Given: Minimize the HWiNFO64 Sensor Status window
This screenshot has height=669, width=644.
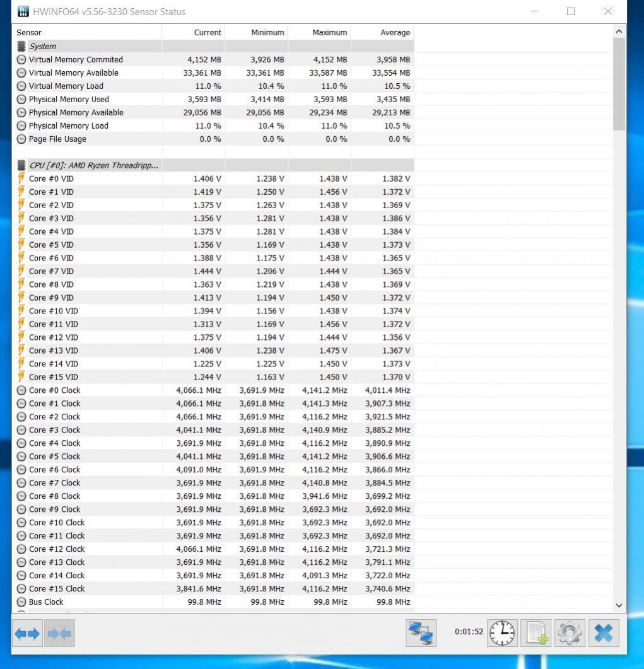Looking at the screenshot, I should pyautogui.click(x=534, y=11).
